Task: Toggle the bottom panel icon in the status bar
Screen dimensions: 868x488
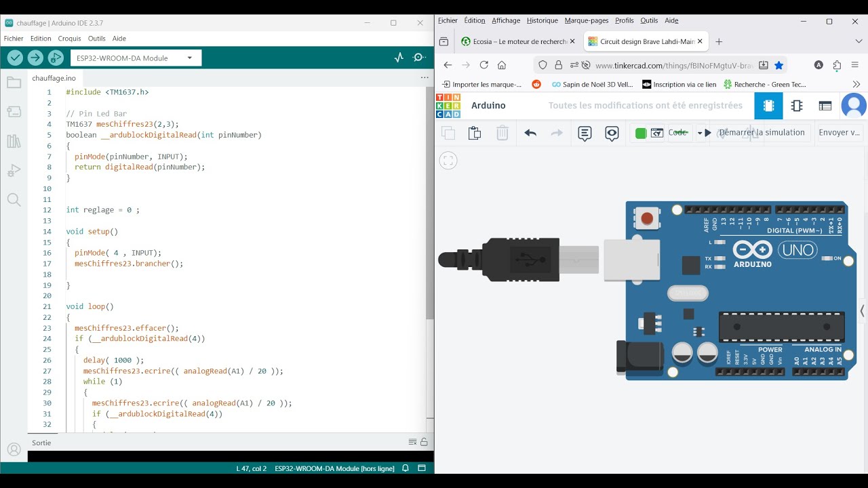Action: click(x=421, y=468)
